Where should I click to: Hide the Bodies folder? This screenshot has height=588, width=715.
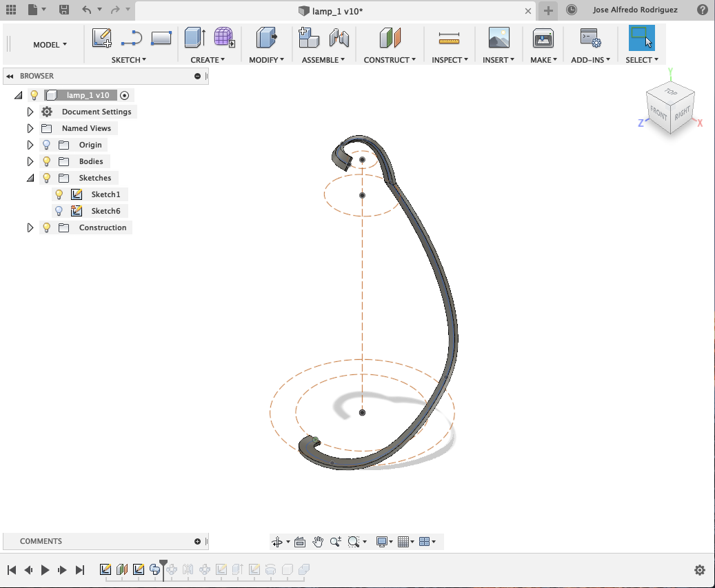click(x=46, y=161)
